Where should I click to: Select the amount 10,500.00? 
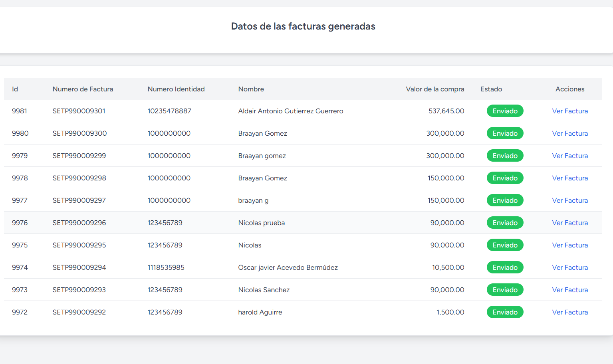click(x=448, y=267)
